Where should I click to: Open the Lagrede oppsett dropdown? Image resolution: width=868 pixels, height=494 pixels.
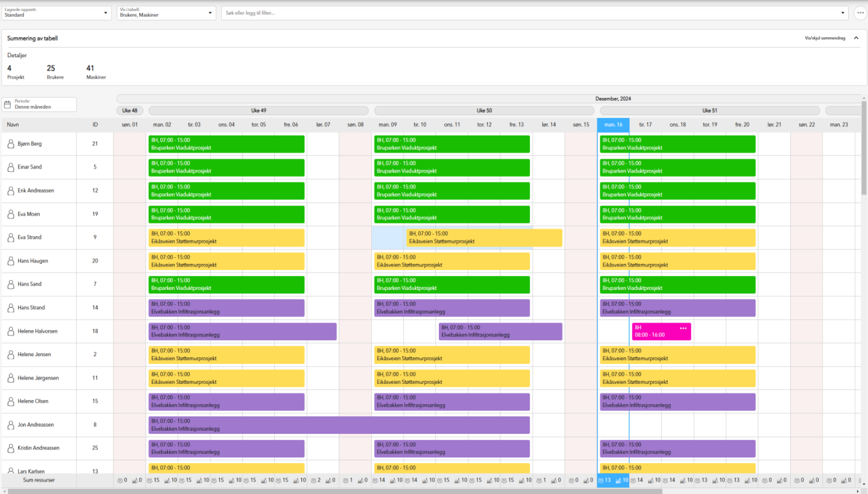[56, 13]
